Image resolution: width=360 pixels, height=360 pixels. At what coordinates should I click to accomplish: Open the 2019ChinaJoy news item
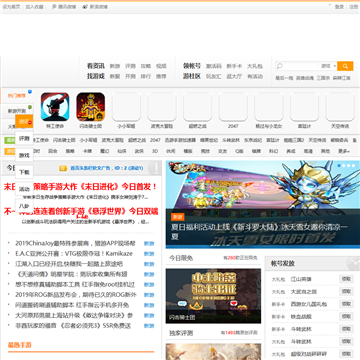(x=75, y=243)
